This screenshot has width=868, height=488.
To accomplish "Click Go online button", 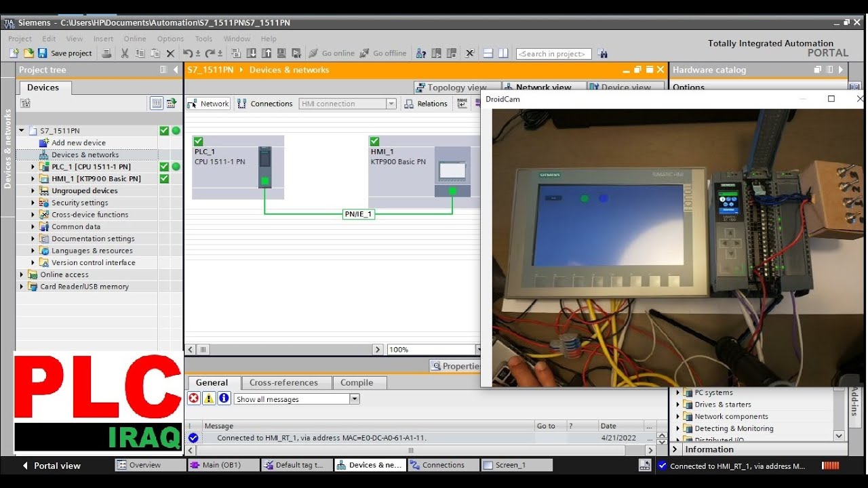I will (332, 53).
